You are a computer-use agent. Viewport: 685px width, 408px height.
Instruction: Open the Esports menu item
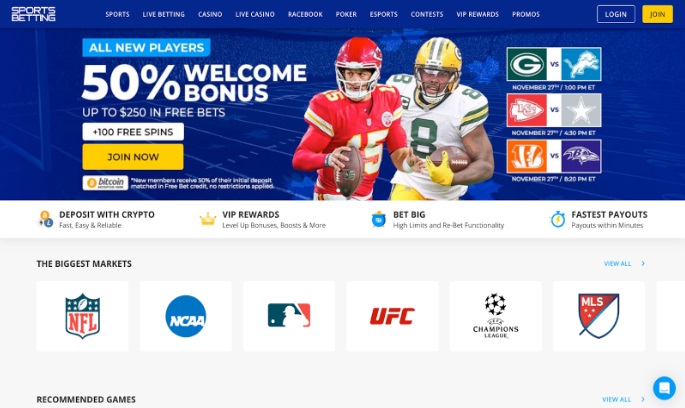(x=384, y=14)
